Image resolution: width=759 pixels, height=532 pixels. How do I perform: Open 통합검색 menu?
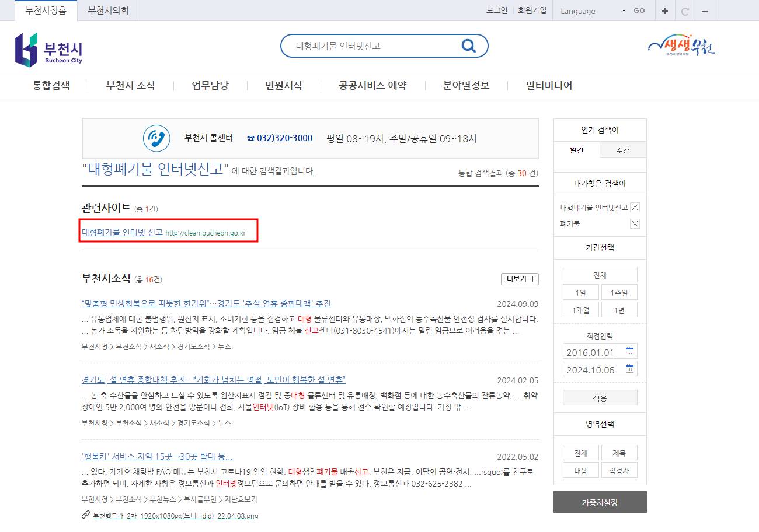[51, 85]
